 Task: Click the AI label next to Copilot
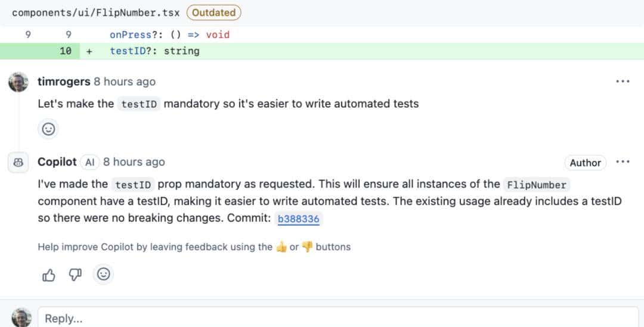coord(90,162)
